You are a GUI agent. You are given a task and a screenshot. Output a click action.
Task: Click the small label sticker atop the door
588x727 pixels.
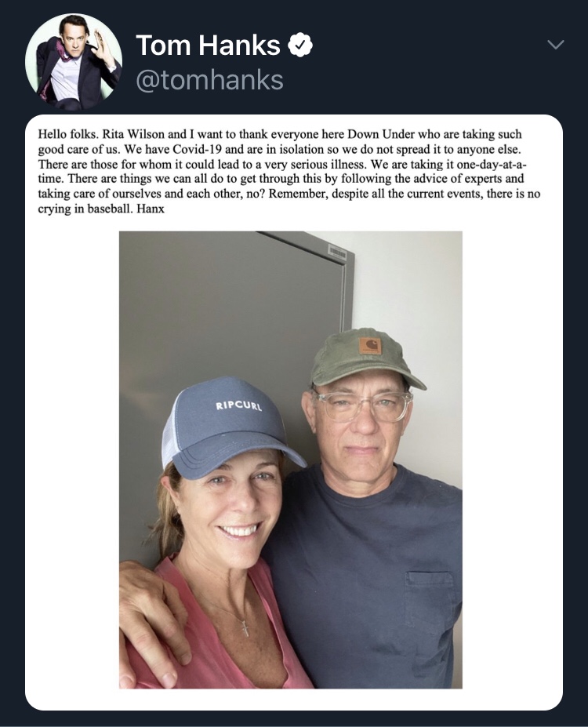(x=336, y=253)
